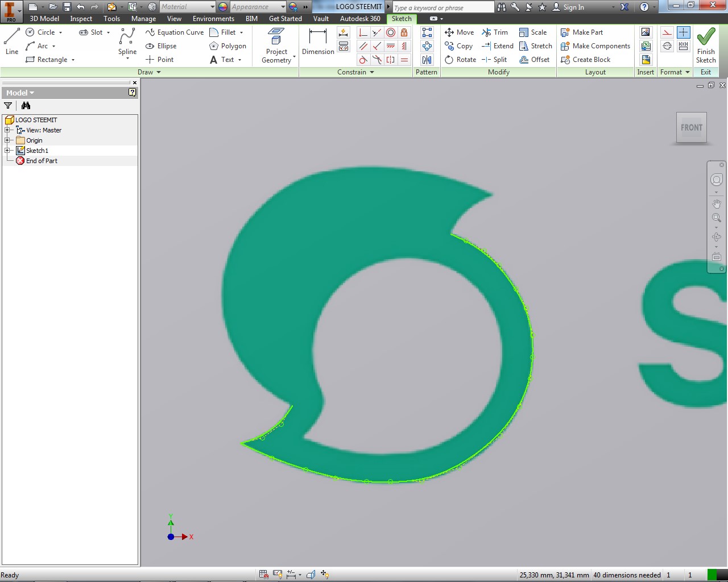
Task: Toggle Show Constraints button
Action: [x=344, y=46]
